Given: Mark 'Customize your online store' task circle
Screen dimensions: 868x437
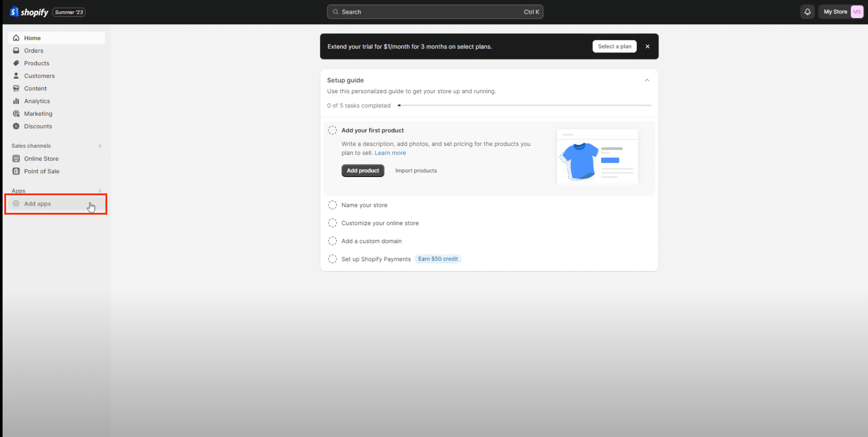Looking at the screenshot, I should pyautogui.click(x=332, y=223).
